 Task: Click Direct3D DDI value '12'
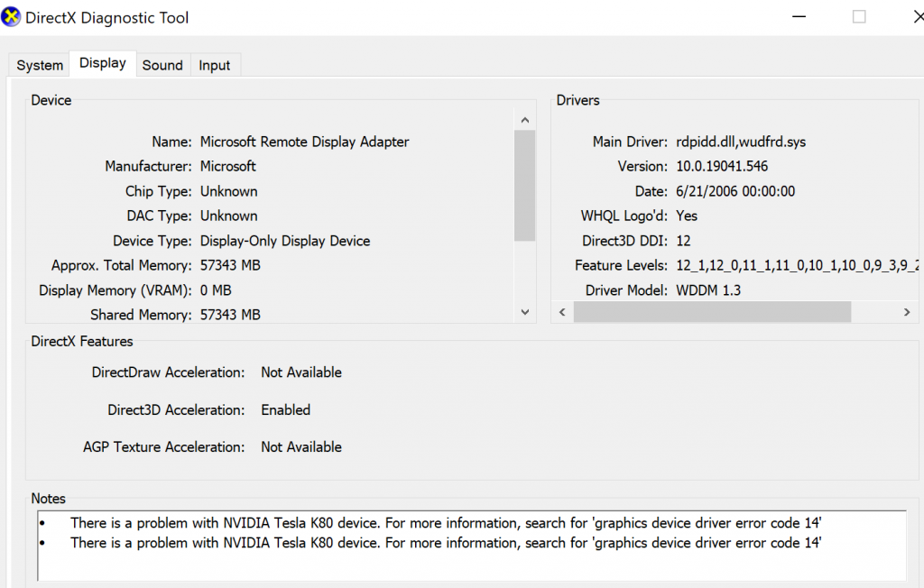(684, 241)
